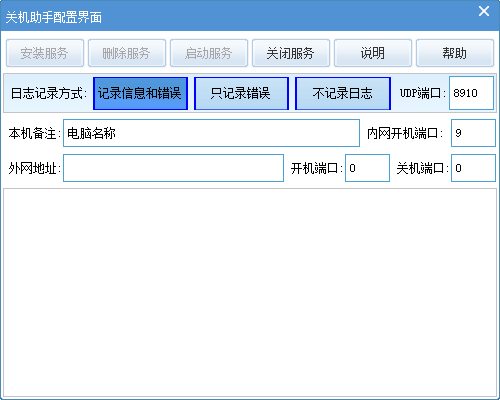The image size is (500, 400).
Task: Focus the 开机端口 field
Action: coord(367,168)
